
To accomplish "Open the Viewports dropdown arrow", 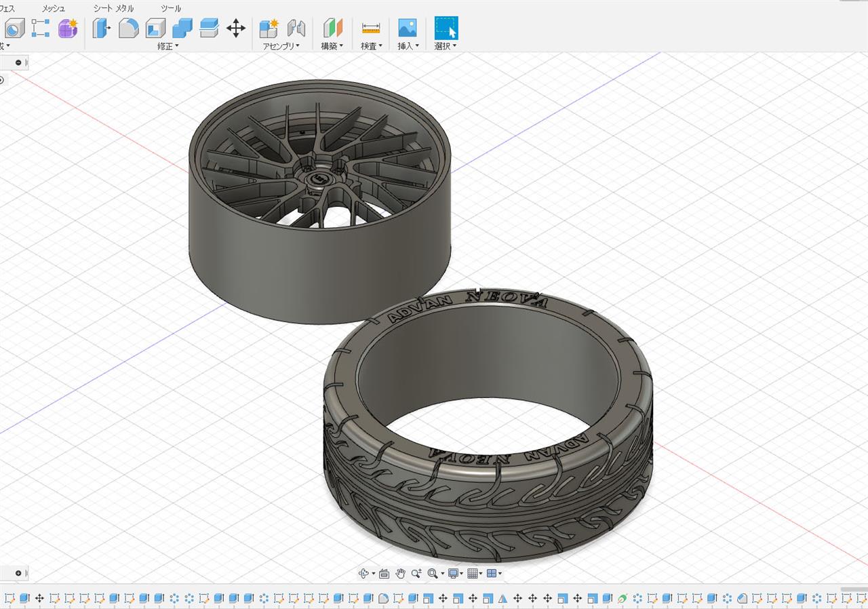I will tap(500, 574).
